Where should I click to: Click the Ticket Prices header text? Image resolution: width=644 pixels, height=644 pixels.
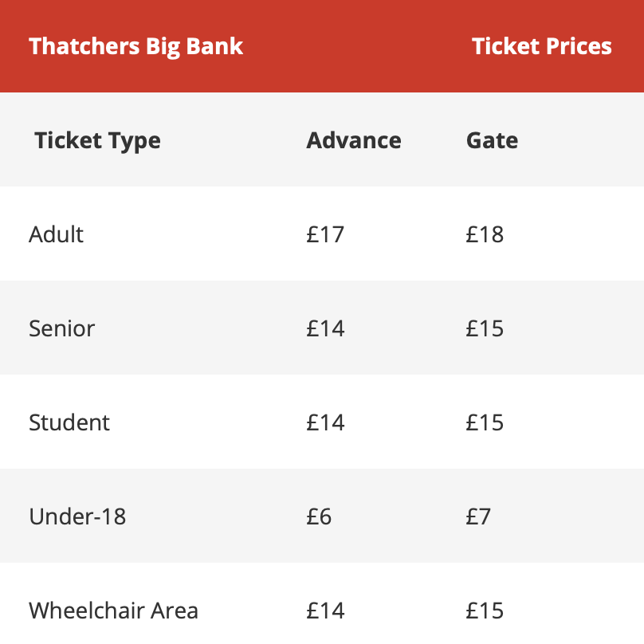click(x=542, y=46)
